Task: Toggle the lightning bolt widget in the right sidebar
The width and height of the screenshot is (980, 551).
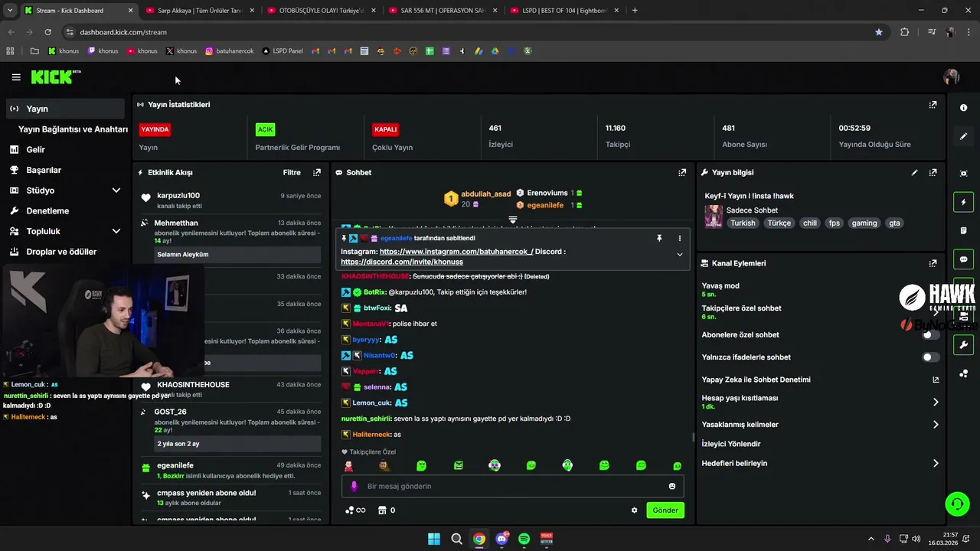Action: 964,202
